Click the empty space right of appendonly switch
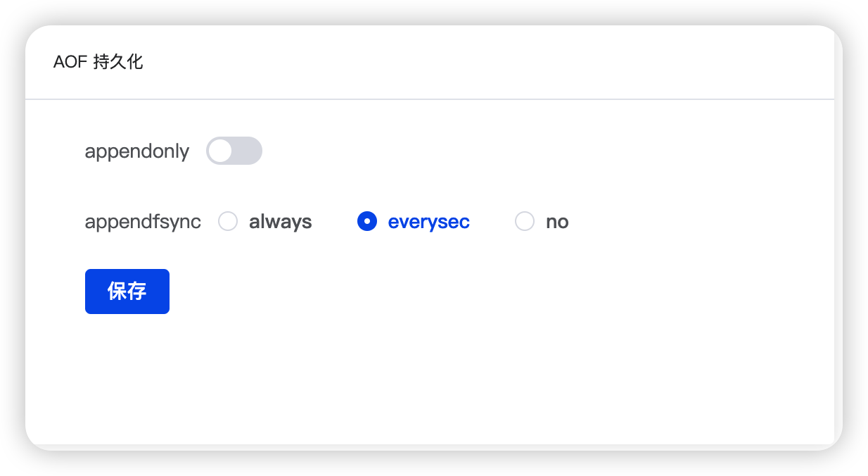This screenshot has width=868, height=476. click(x=492, y=151)
